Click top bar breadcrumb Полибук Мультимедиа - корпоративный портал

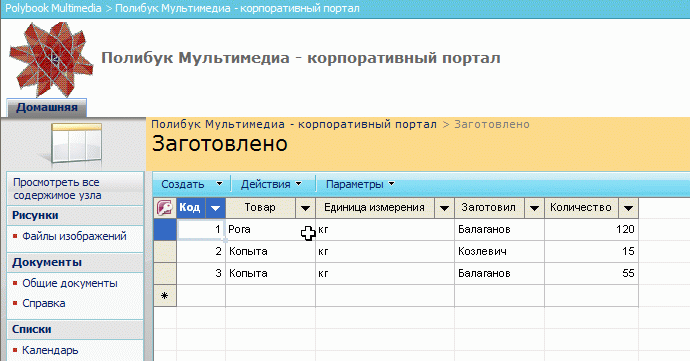tap(237, 8)
